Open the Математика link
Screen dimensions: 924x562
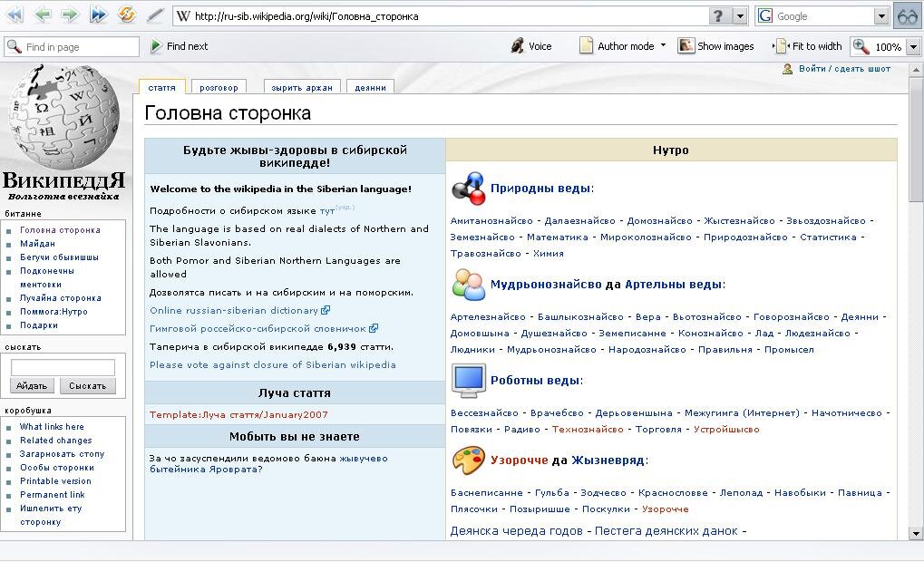[x=558, y=237]
